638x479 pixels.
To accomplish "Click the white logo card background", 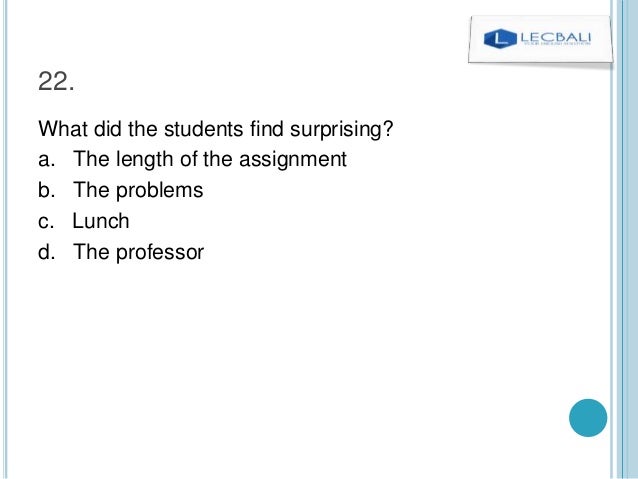I will [x=540, y=39].
